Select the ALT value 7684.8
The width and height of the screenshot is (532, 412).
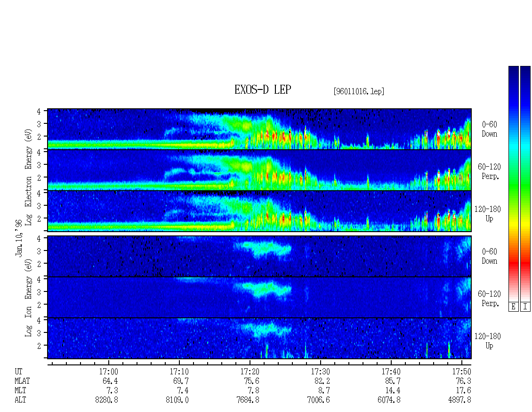click(248, 400)
